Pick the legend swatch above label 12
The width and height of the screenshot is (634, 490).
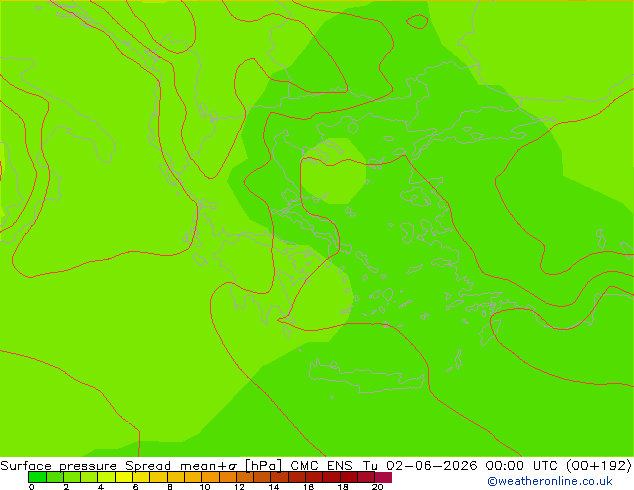(245, 477)
